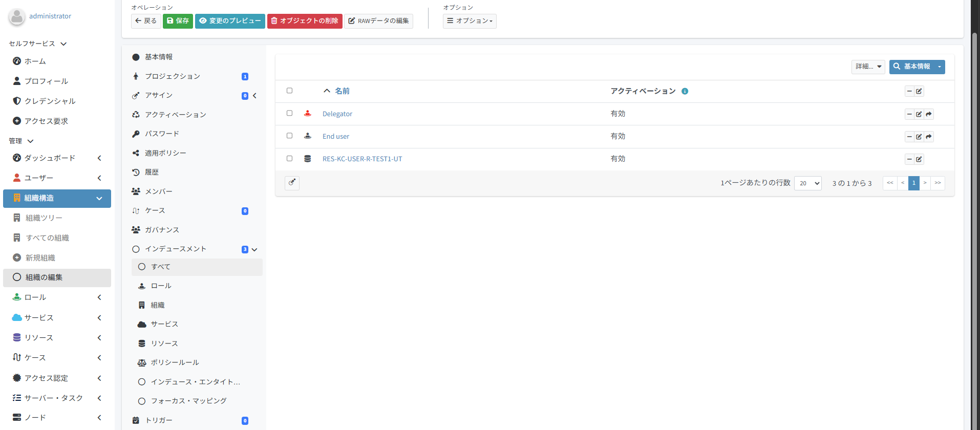This screenshot has width=980, height=430.
Task: Click the 戻る button
Action: (x=146, y=21)
